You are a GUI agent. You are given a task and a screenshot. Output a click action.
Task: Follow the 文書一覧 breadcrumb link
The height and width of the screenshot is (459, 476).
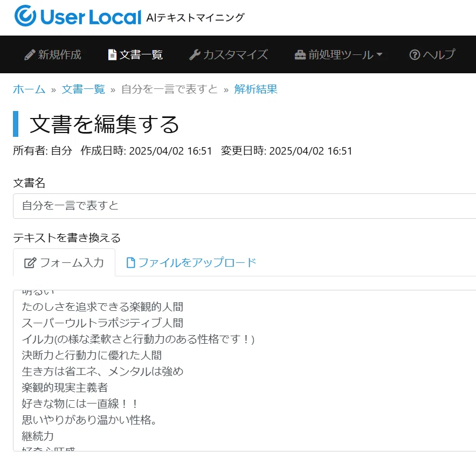coord(83,89)
